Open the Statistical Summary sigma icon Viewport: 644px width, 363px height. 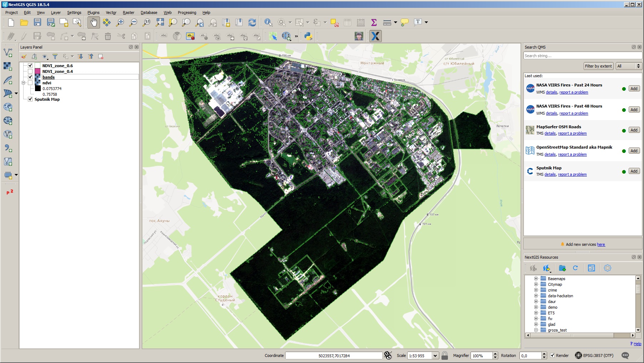(x=374, y=23)
